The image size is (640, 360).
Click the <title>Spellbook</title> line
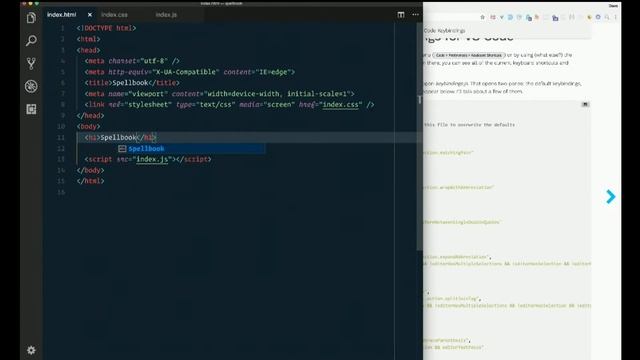tap(132, 83)
